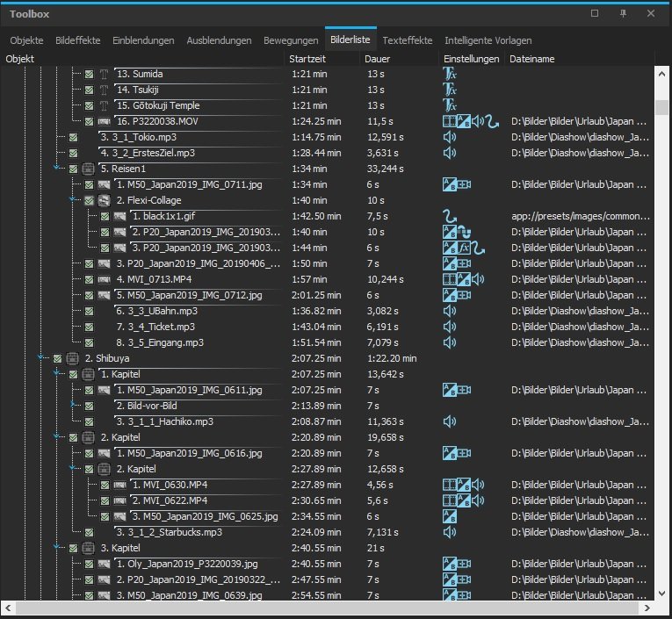Screen dimensions: 672x619
Task: Click the speaker icon for 3_1_2_Starbucks.mp3
Action: point(449,532)
